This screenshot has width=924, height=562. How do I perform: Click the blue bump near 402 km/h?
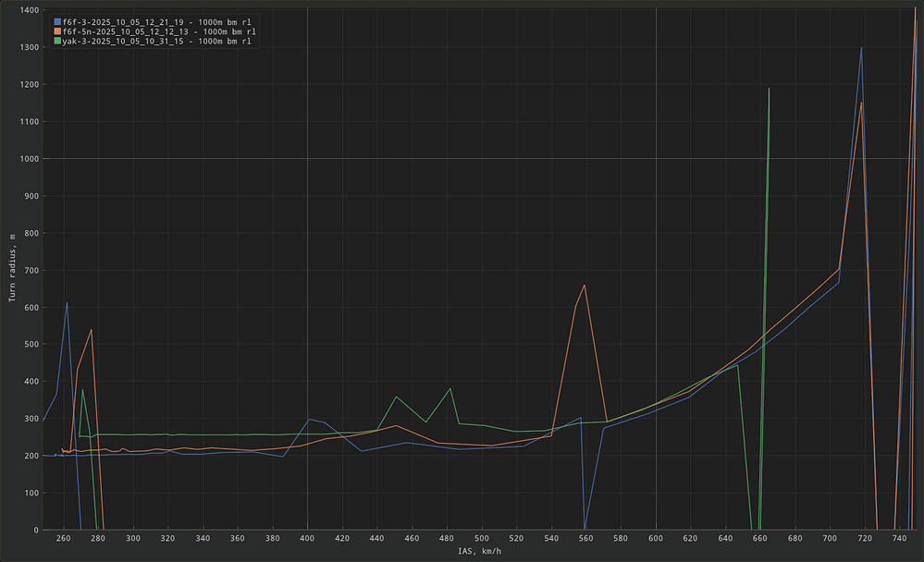click(310, 420)
